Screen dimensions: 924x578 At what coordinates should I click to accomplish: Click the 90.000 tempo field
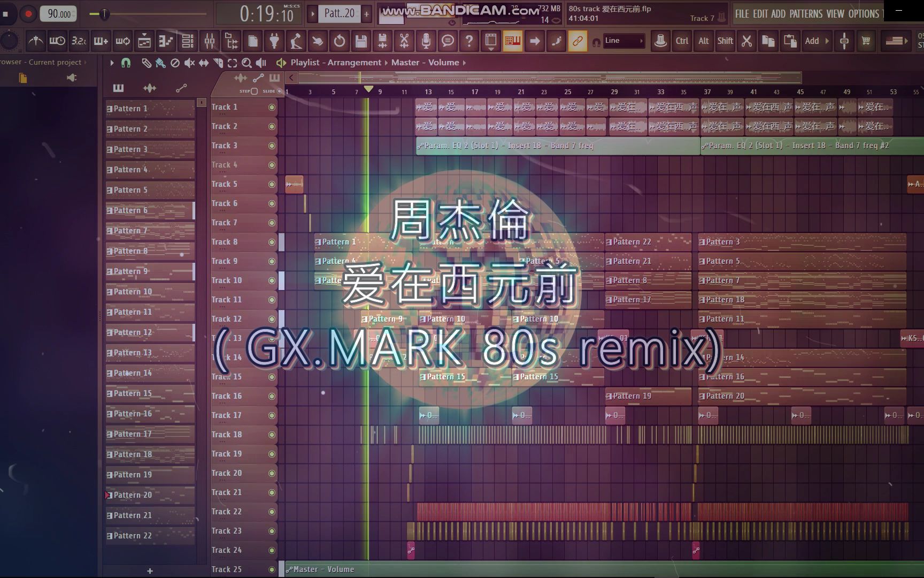click(58, 14)
